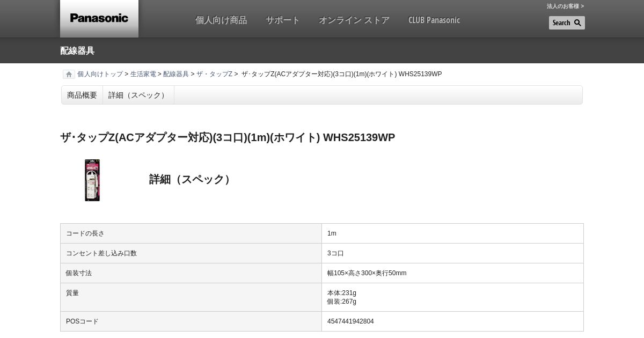Go to 個人向けトップ breadcrumb
The height and width of the screenshot is (338, 644).
tap(100, 74)
